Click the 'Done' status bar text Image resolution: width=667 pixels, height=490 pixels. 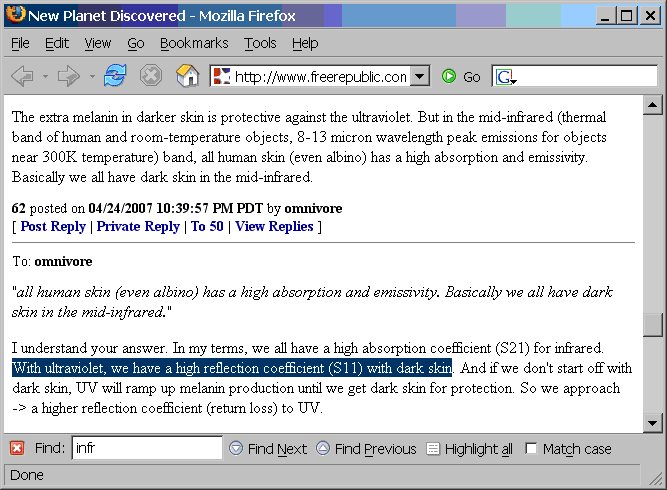pos(26,475)
